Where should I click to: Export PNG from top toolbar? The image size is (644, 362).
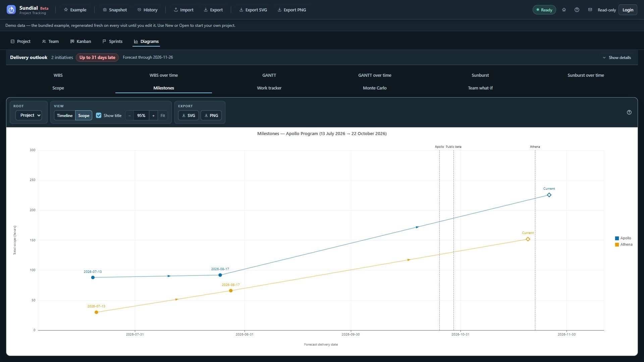[x=292, y=10]
